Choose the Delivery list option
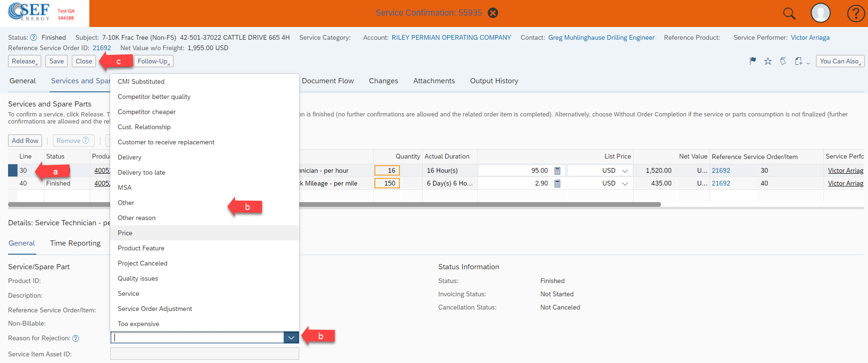 click(205, 157)
